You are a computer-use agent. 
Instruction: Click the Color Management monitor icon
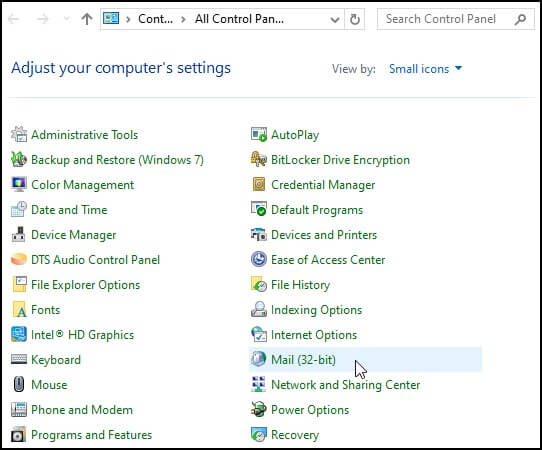pyautogui.click(x=19, y=185)
